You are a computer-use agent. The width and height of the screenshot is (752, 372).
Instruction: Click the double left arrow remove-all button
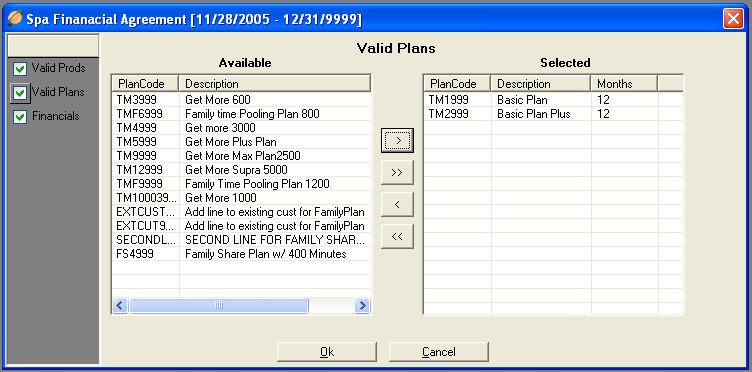click(x=397, y=236)
